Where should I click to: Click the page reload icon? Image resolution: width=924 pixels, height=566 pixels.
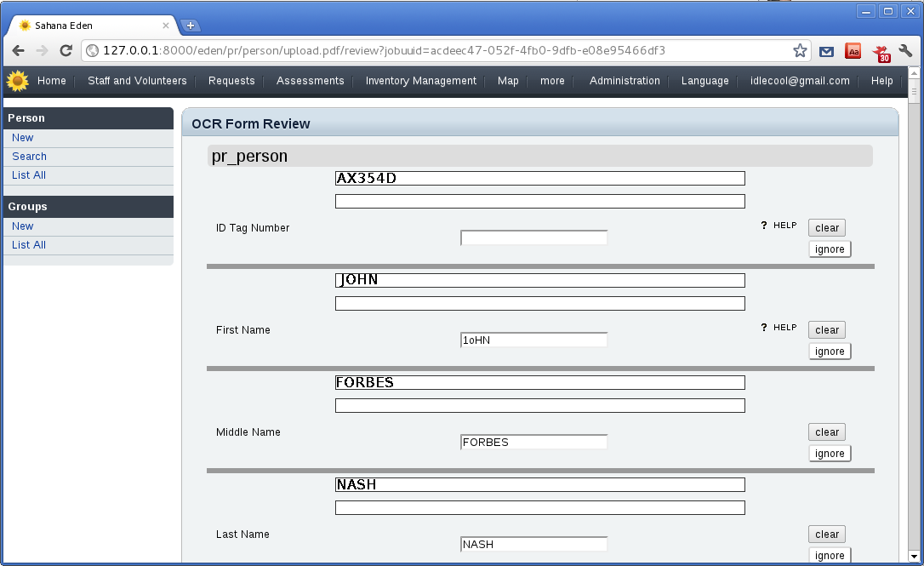click(x=66, y=51)
